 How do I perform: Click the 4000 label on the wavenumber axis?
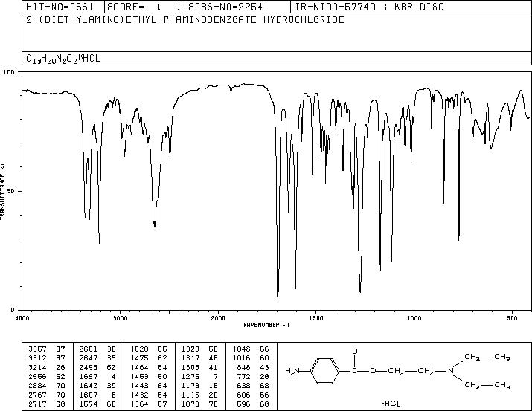pos(22,318)
